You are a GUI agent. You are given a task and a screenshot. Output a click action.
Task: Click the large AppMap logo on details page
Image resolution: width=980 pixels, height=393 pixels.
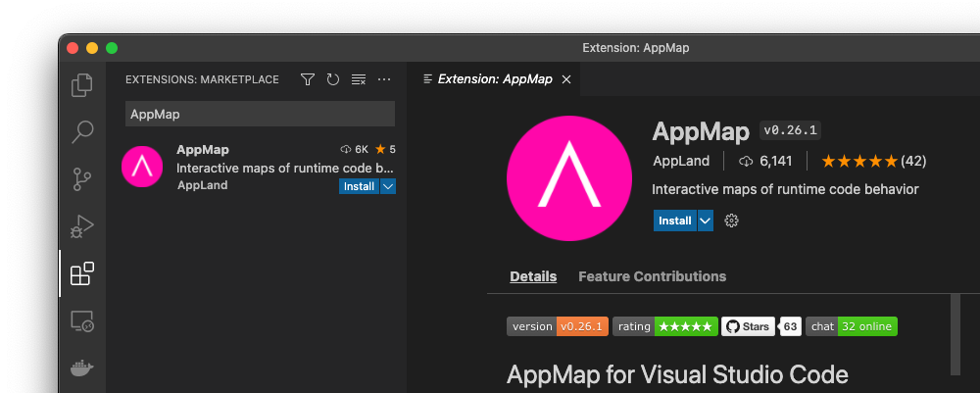click(568, 178)
